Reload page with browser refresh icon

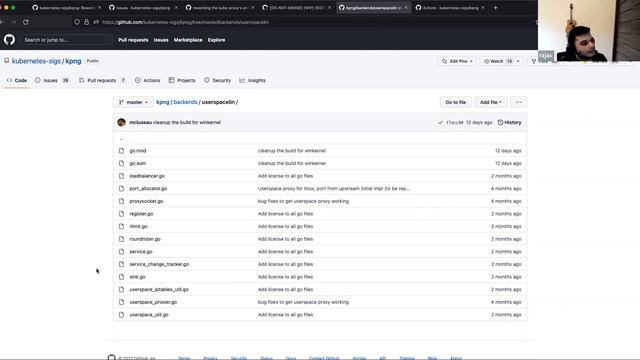pyautogui.click(x=26, y=22)
